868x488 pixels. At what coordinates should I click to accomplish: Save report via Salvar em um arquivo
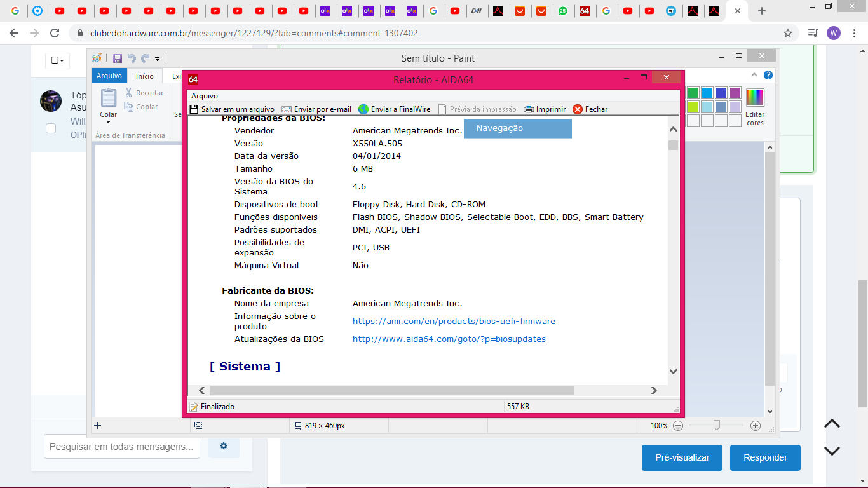[x=232, y=109]
